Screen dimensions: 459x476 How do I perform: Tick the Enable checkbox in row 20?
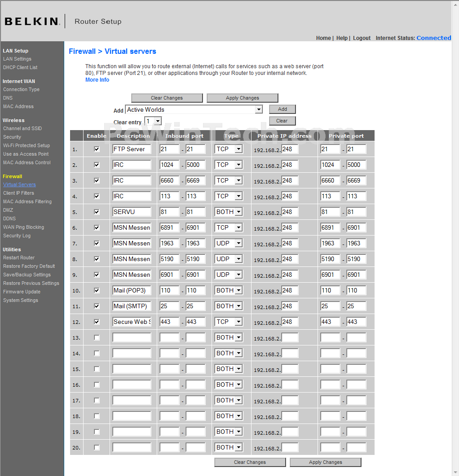point(97,447)
